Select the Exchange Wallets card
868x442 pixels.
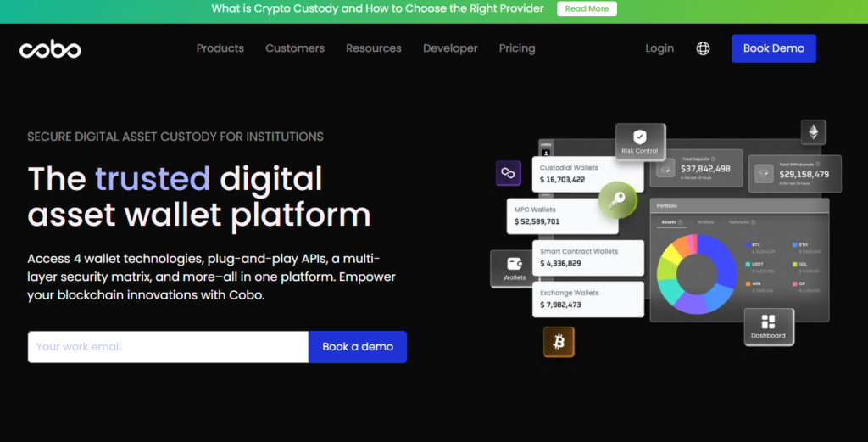pyautogui.click(x=588, y=299)
